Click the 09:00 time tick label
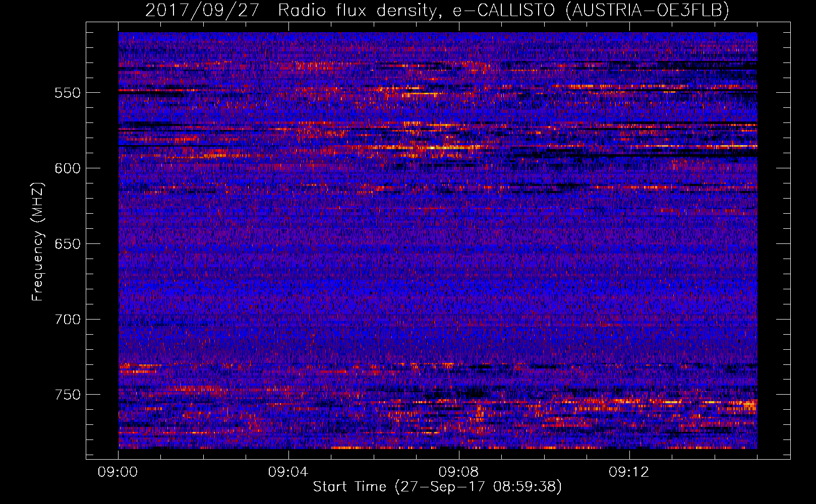Image resolution: width=816 pixels, height=504 pixels. pyautogui.click(x=118, y=472)
